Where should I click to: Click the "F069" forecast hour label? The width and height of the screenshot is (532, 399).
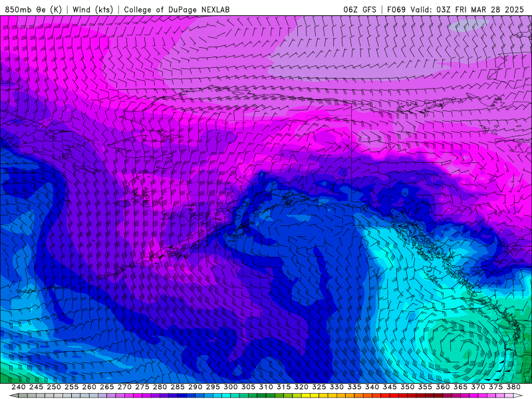coord(396,9)
